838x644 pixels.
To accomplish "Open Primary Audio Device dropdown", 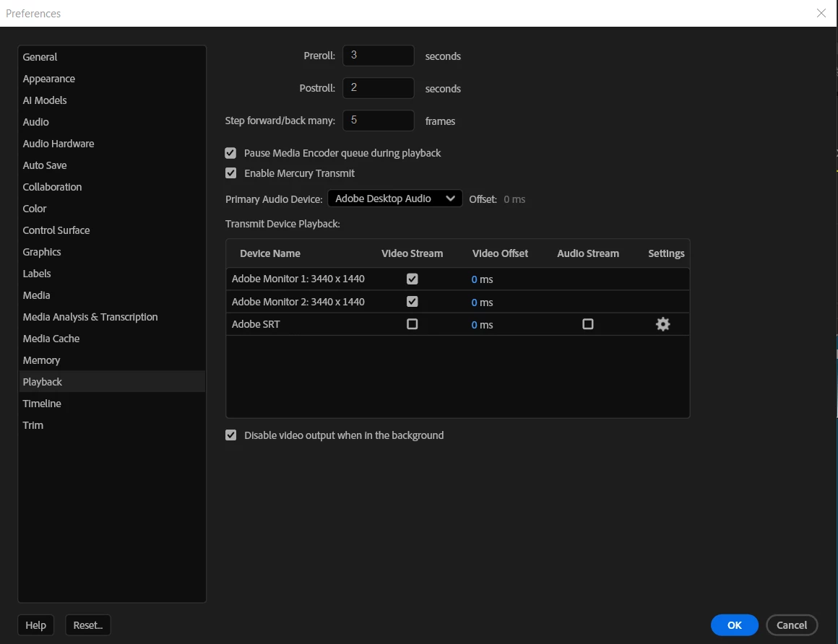I will pyautogui.click(x=395, y=199).
